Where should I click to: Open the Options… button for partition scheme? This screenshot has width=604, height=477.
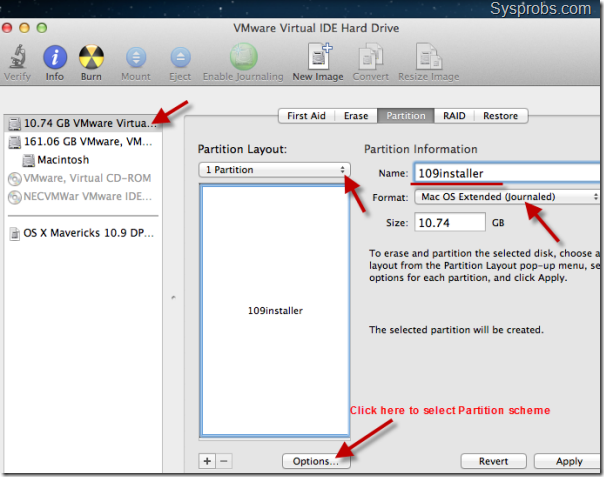pyautogui.click(x=316, y=461)
